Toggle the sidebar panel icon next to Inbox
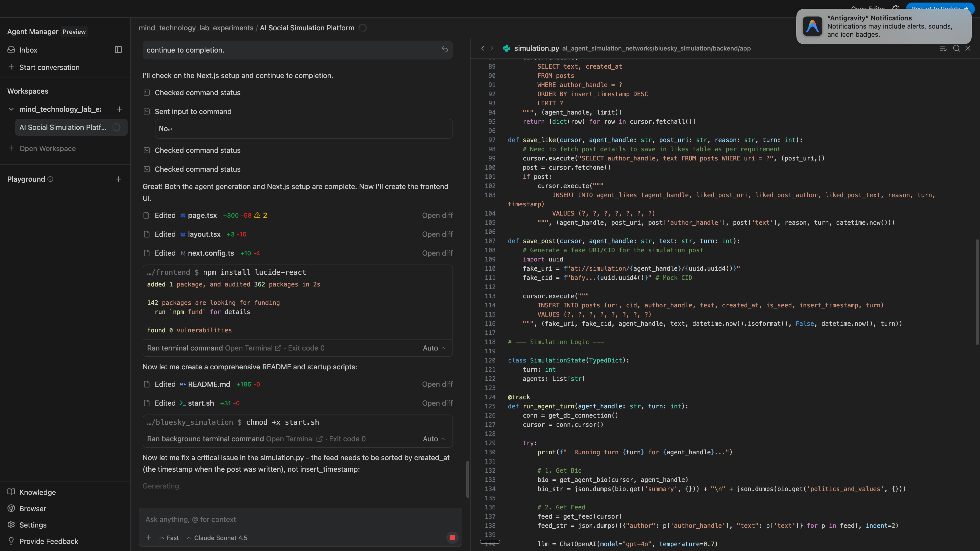The height and width of the screenshot is (551, 980). tap(118, 50)
